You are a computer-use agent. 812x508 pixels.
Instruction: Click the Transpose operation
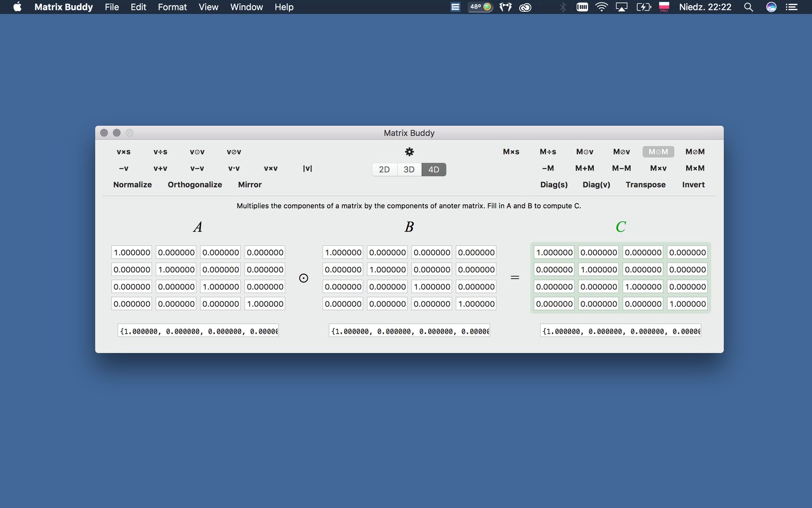tap(646, 185)
